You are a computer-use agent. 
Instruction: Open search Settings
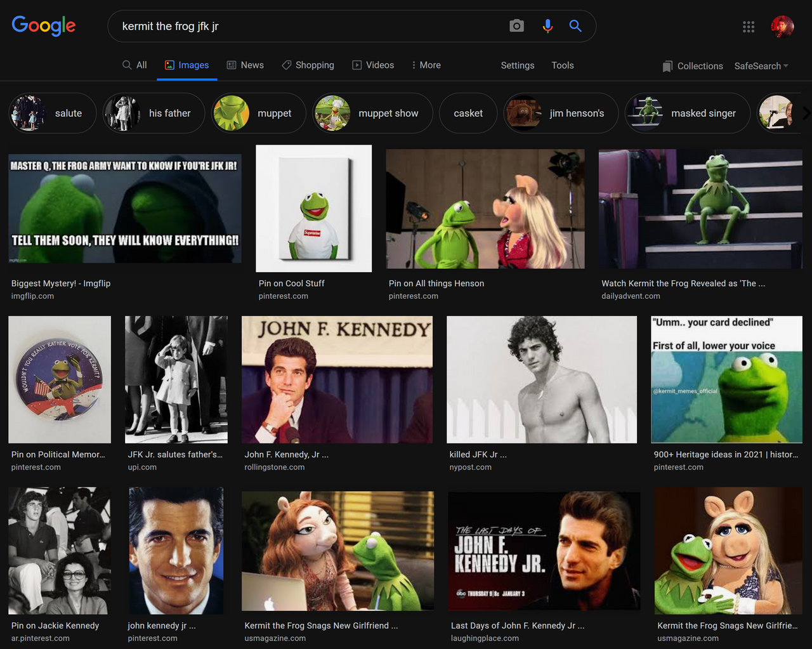click(518, 65)
